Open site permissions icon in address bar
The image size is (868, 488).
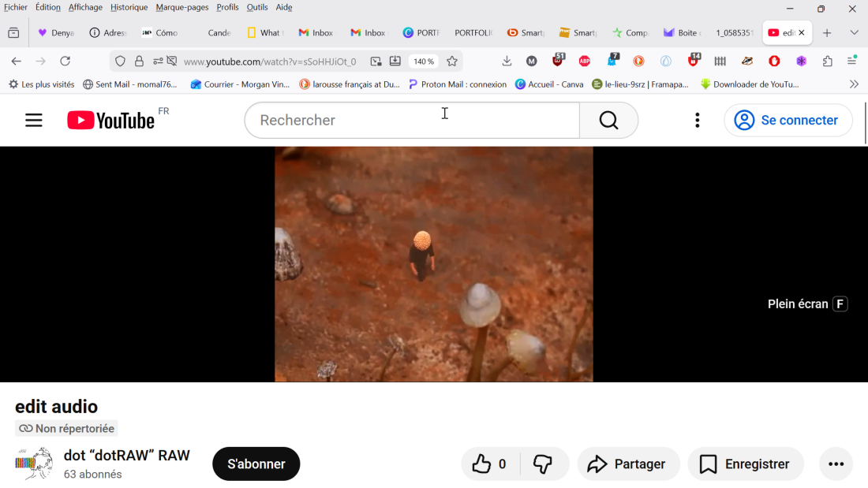(159, 61)
